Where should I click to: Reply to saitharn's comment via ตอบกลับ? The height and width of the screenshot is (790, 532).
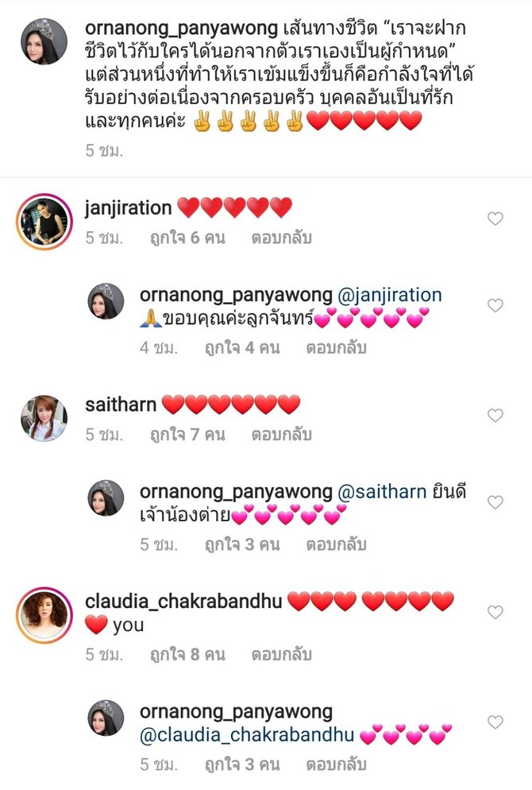[282, 434]
